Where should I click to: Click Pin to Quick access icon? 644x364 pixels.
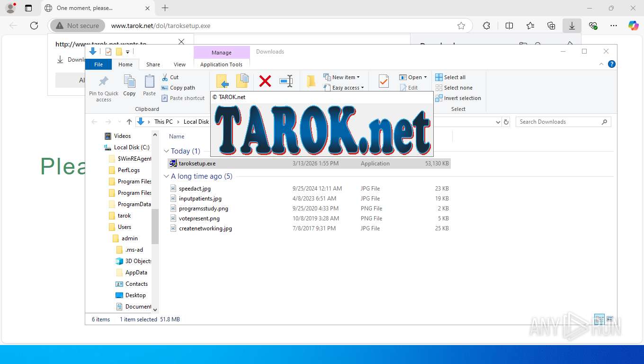click(x=104, y=82)
